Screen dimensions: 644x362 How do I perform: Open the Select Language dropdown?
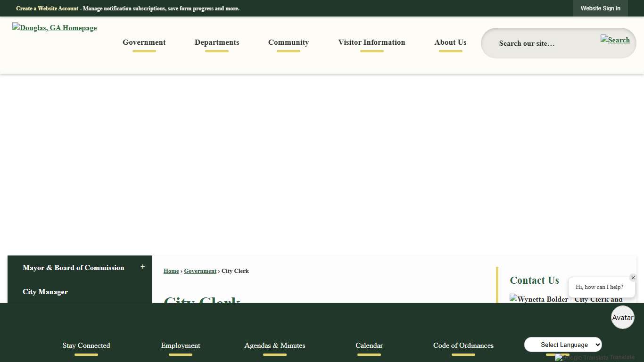[563, 345]
